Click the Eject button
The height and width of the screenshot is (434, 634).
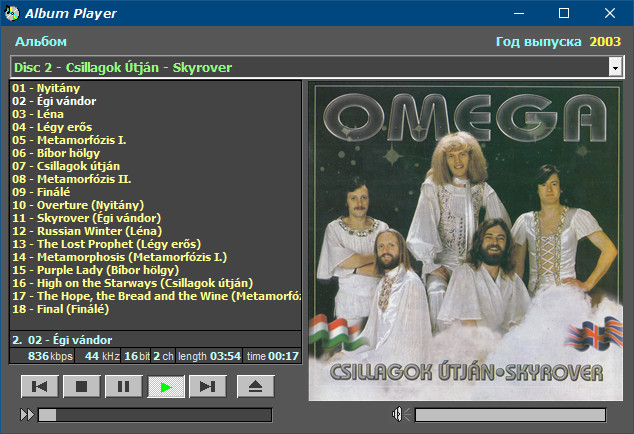click(x=256, y=386)
